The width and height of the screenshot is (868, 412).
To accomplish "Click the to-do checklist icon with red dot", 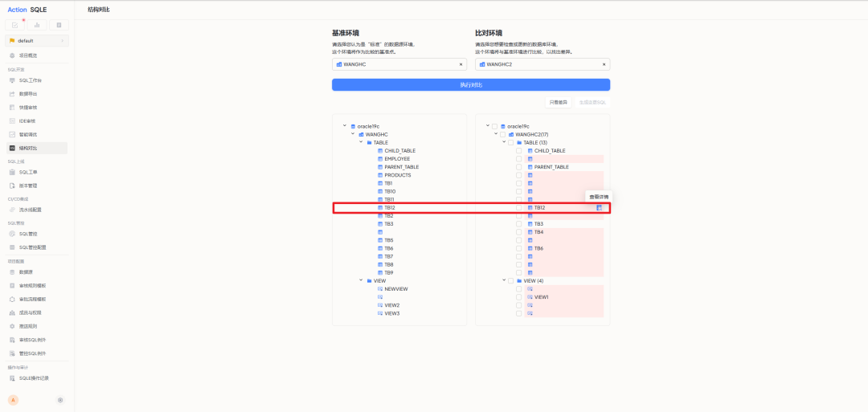I will (15, 25).
